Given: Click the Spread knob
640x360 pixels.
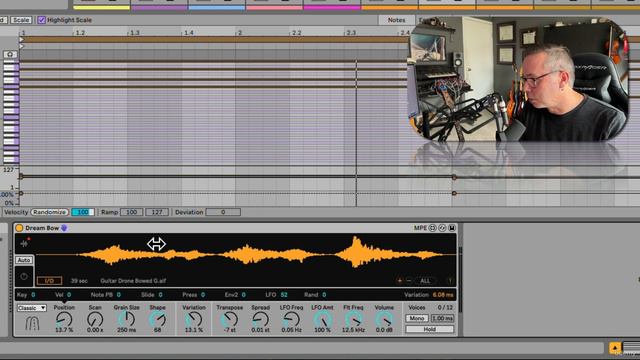Looking at the screenshot, I should coord(260,319).
